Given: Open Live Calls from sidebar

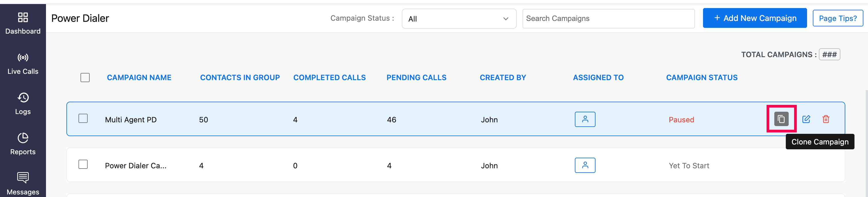Looking at the screenshot, I should coord(23,64).
